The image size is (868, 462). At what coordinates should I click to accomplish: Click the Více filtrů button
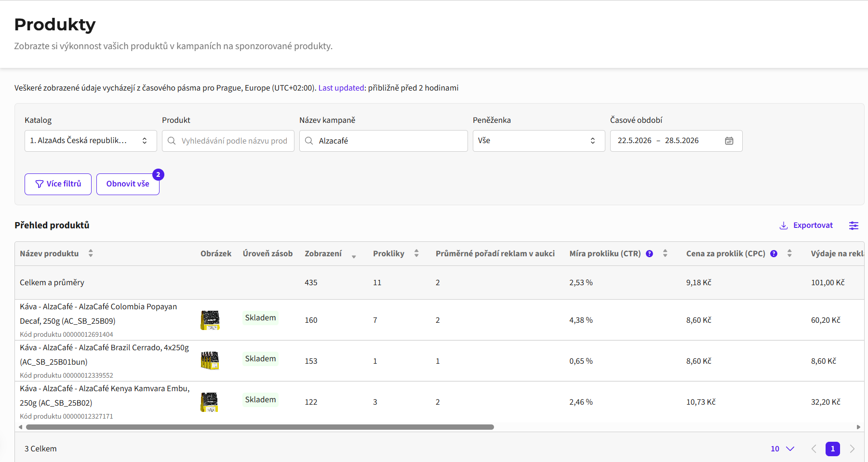pos(58,184)
